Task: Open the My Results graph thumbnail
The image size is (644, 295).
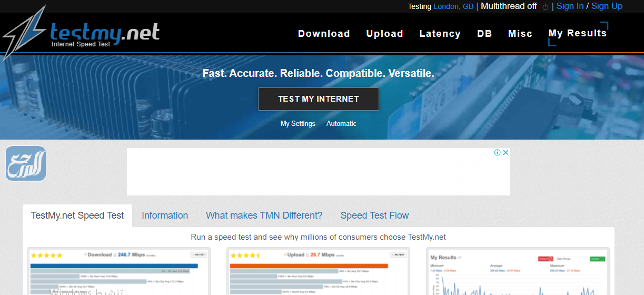Action: pyautogui.click(x=518, y=271)
